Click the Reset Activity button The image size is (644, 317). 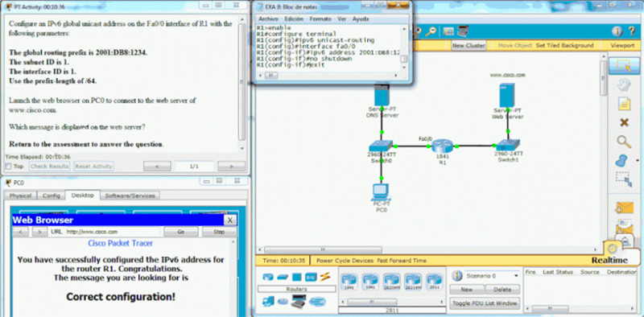coord(93,167)
